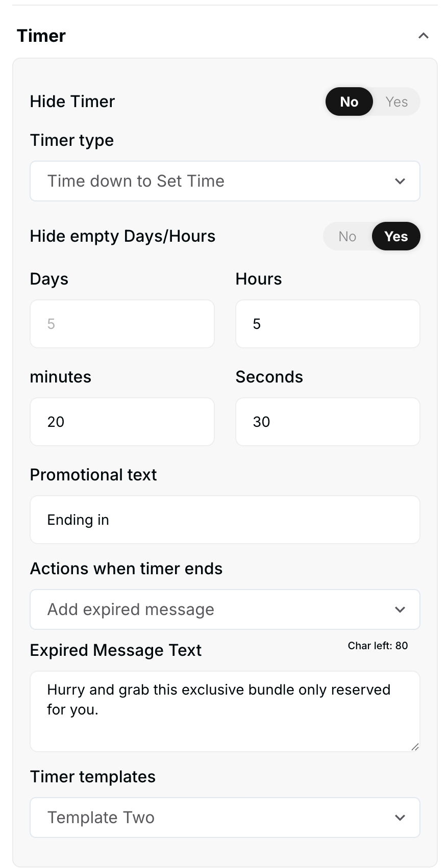447x868 pixels.
Task: Click the Timer section heading
Action: tap(41, 36)
